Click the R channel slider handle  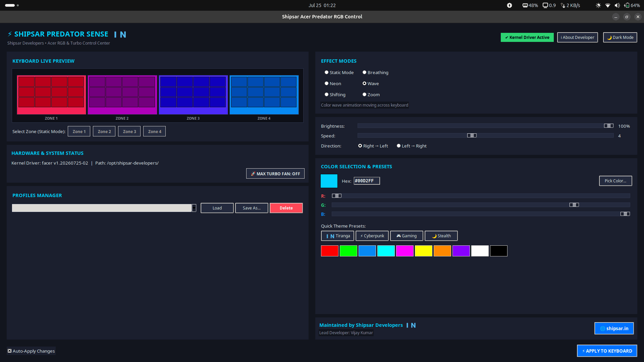coord(337,196)
